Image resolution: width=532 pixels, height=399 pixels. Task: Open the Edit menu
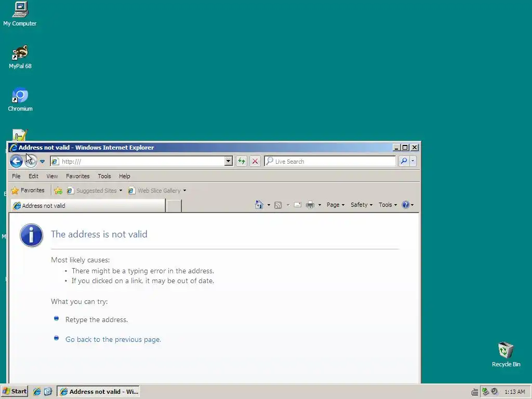pyautogui.click(x=33, y=176)
